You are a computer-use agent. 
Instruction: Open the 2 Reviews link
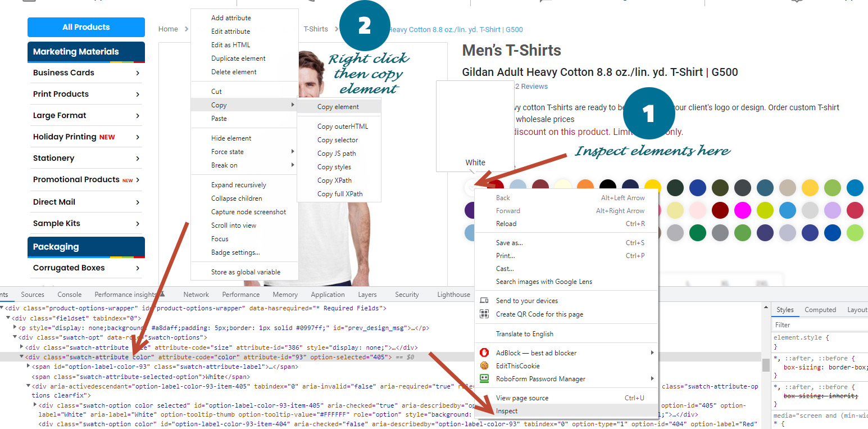531,87
